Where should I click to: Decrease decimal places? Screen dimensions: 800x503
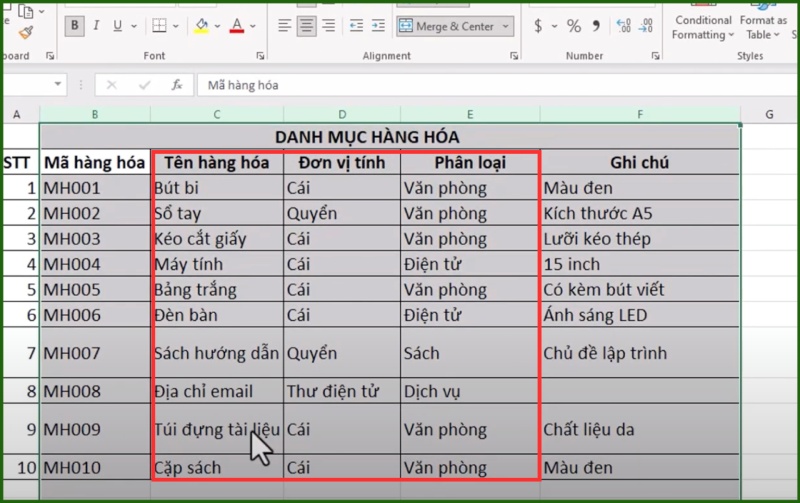coord(645,26)
